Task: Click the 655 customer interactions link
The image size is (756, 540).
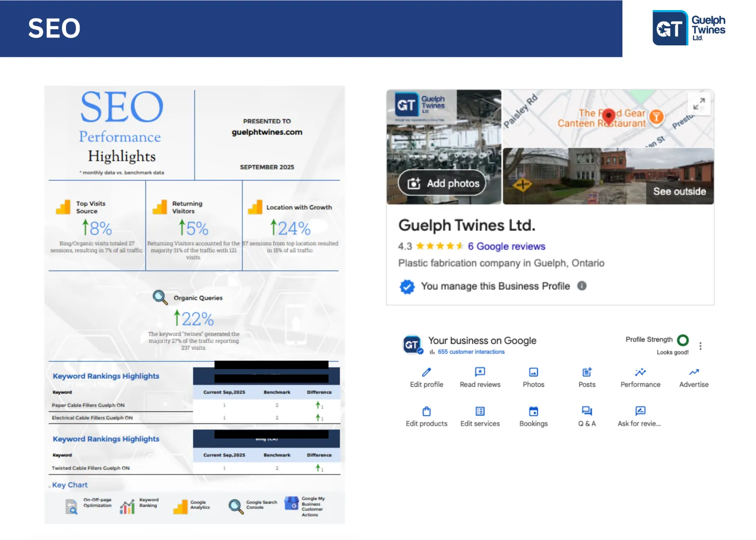Action: [471, 352]
